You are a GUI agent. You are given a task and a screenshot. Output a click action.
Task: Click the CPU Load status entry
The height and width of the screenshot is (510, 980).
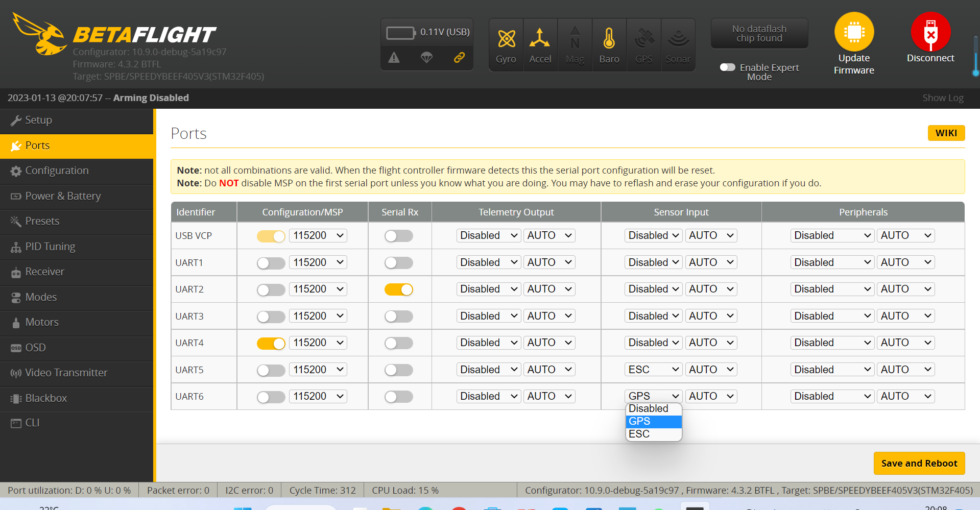point(405,491)
